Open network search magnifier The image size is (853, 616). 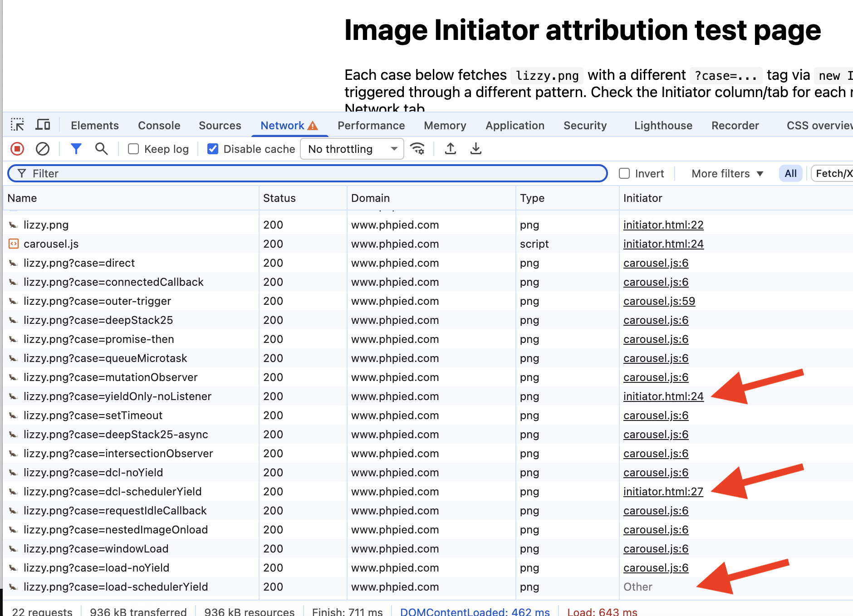(x=101, y=149)
